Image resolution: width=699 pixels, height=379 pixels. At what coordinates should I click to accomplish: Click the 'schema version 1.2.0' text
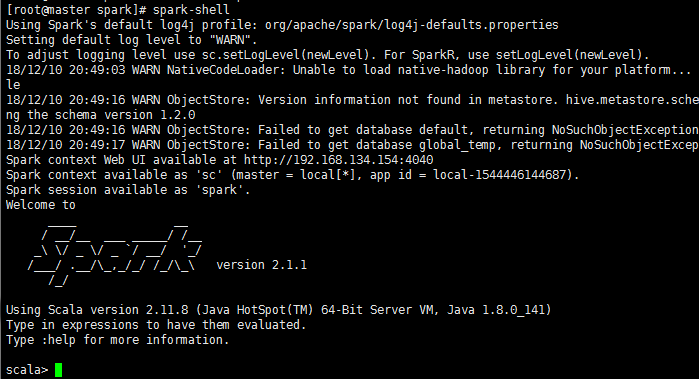(x=125, y=115)
